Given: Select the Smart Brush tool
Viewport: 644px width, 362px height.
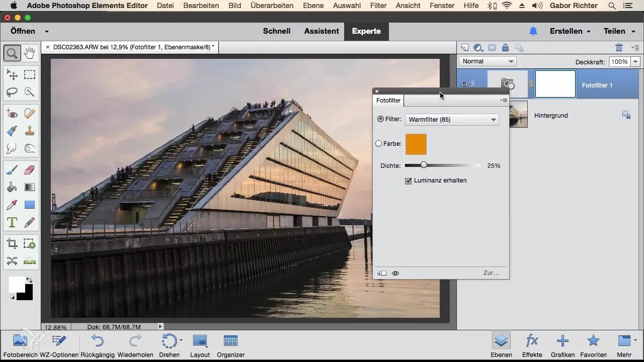Looking at the screenshot, I should click(x=12, y=131).
